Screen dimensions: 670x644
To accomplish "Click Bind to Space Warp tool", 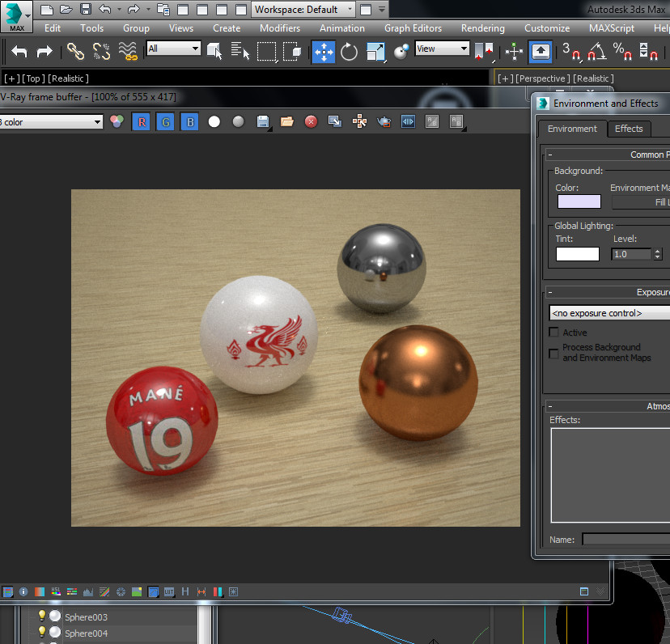I will (x=128, y=52).
